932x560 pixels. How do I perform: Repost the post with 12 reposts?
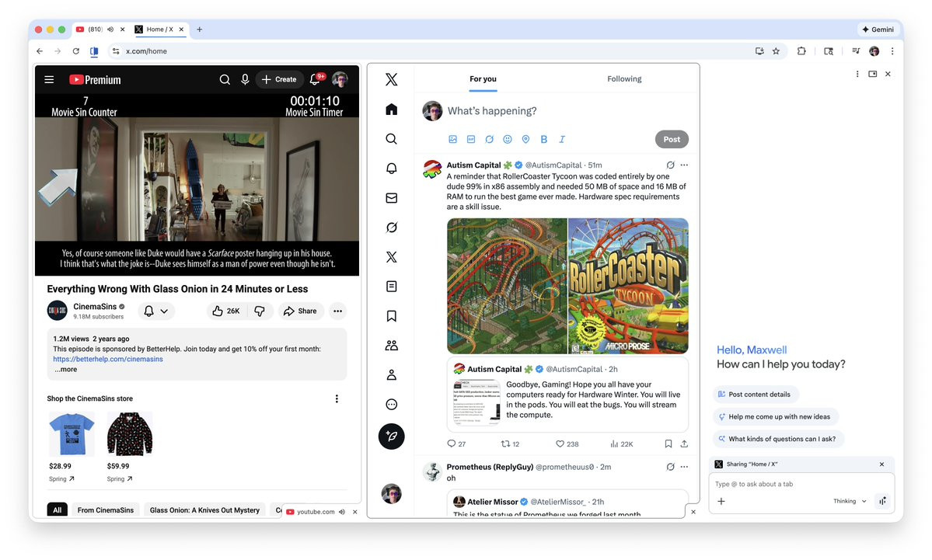coord(510,444)
